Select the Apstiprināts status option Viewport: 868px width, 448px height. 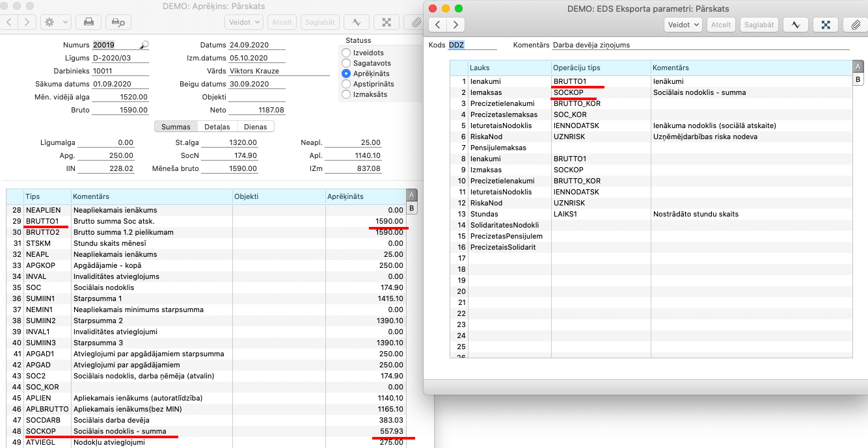[346, 84]
